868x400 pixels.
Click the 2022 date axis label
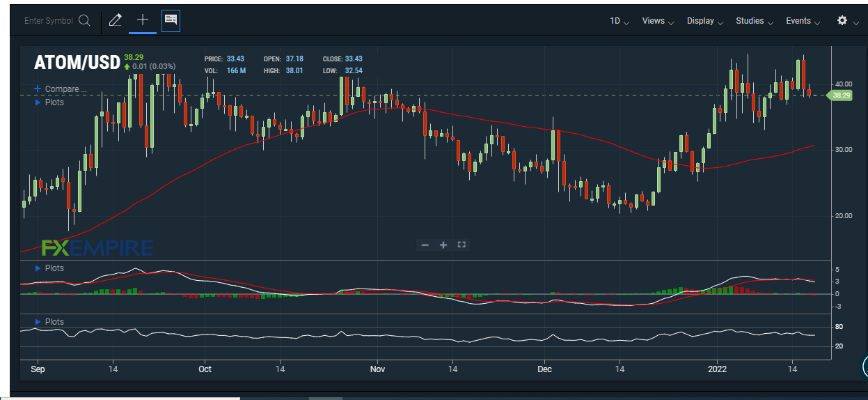717,369
